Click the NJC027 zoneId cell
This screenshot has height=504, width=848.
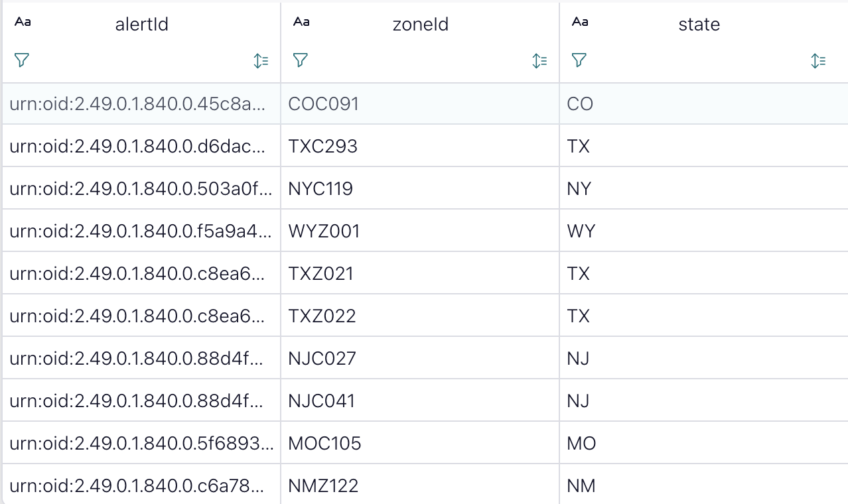coord(324,358)
